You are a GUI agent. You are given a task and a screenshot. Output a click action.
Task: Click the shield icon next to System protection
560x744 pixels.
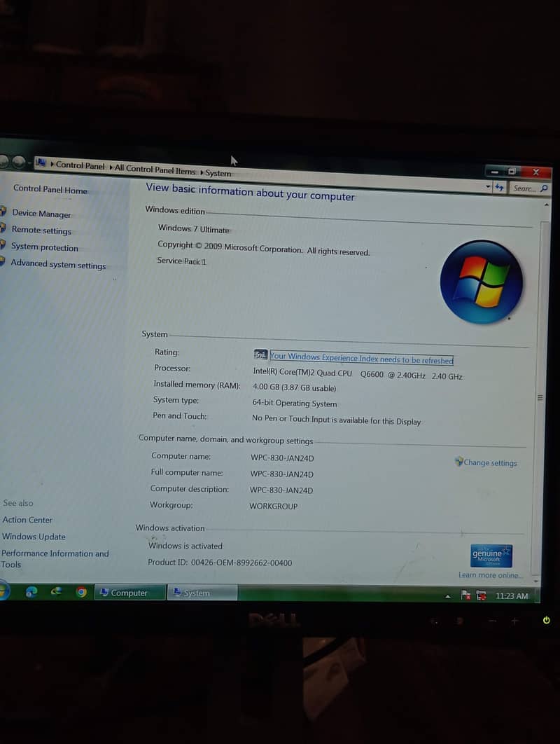pyautogui.click(x=2, y=244)
